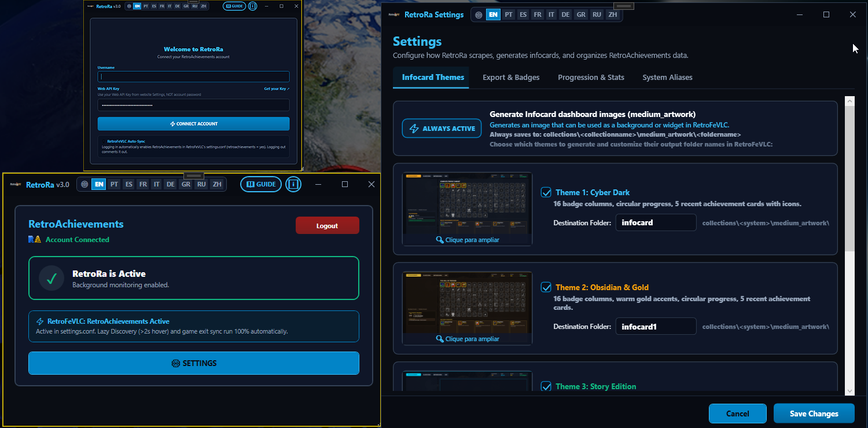Switch bottom RetroRa window to PT language
Screen dimensions: 868x428
point(115,184)
